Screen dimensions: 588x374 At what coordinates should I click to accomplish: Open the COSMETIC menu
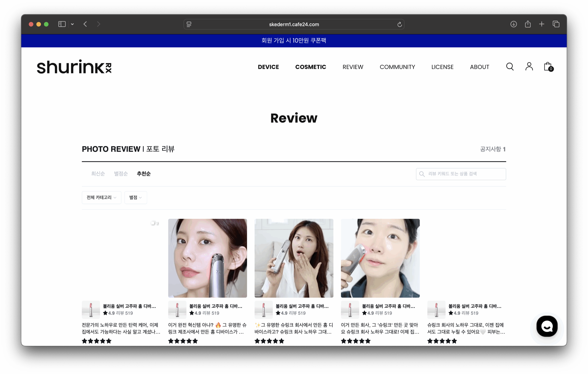tap(311, 67)
